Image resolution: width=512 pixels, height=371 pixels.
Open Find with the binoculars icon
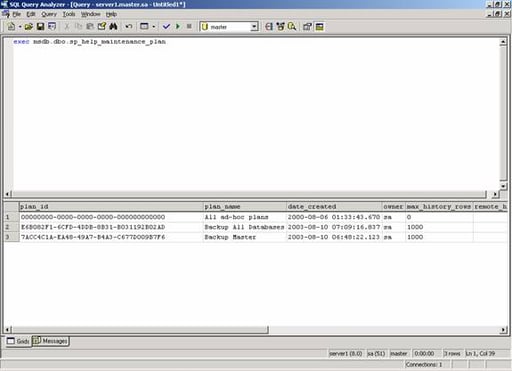[x=113, y=27]
